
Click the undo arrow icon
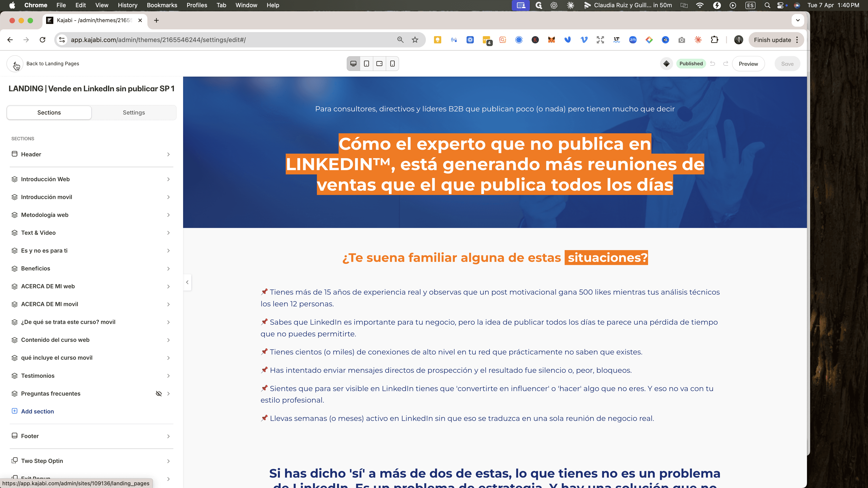pyautogui.click(x=712, y=64)
